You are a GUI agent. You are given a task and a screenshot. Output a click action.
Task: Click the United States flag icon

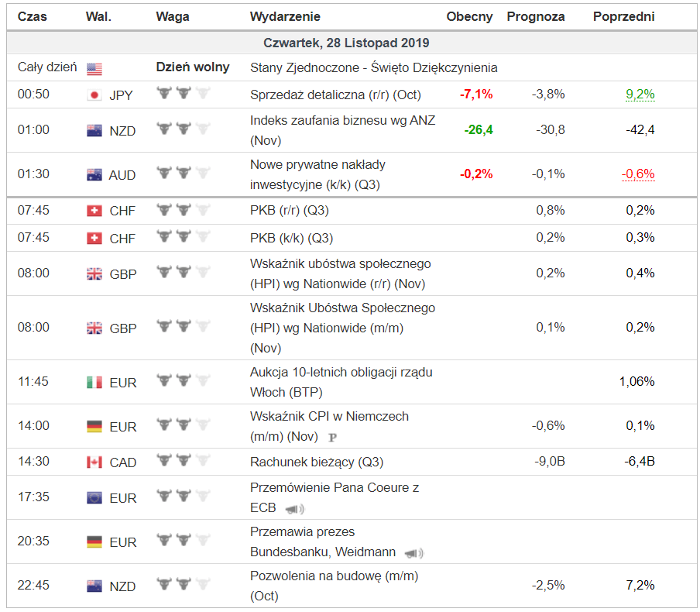tap(94, 69)
